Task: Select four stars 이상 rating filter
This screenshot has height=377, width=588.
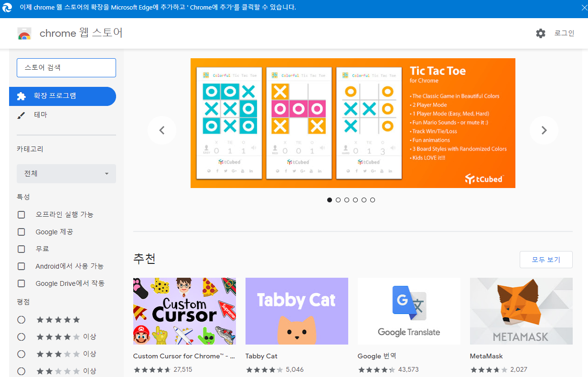Action: (x=21, y=337)
